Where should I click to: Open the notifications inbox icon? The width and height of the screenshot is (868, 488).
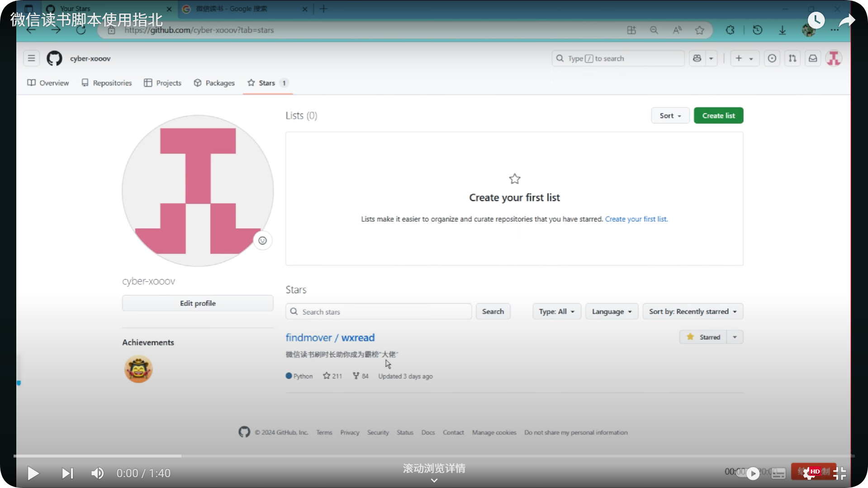[x=813, y=58]
